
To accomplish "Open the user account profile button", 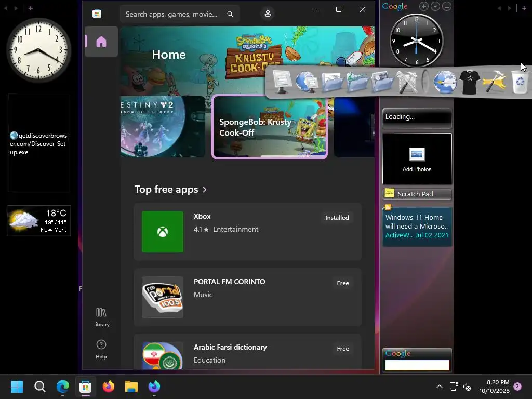I will click(x=268, y=14).
